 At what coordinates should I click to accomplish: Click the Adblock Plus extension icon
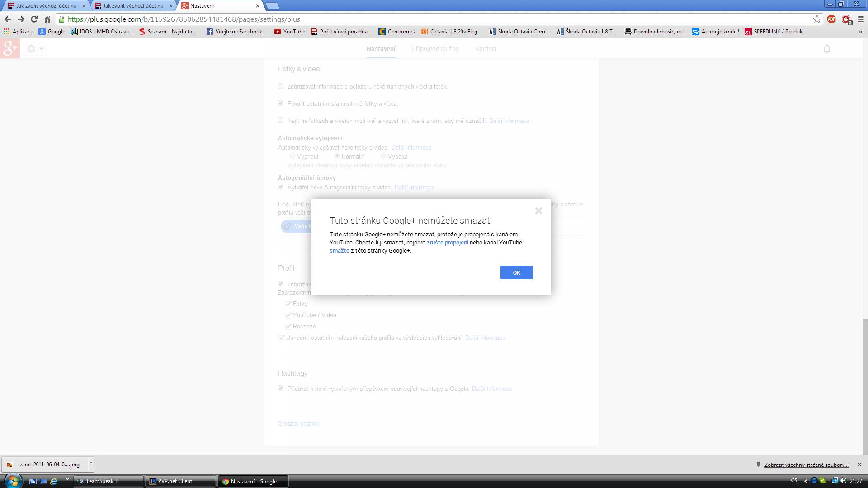[x=831, y=19]
